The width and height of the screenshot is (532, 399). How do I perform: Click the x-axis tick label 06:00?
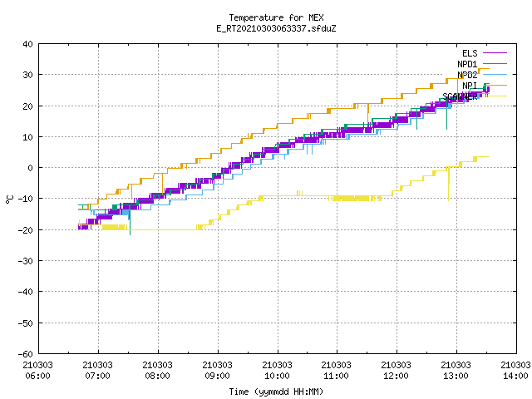click(x=37, y=376)
